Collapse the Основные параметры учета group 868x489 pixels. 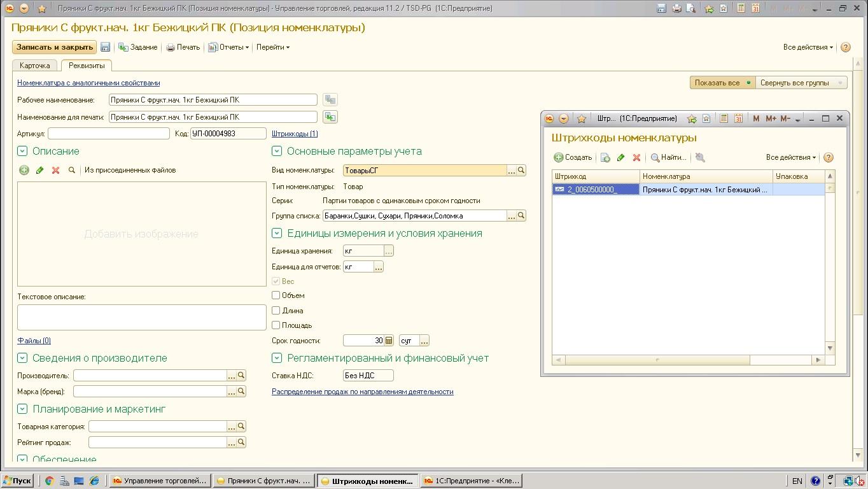(277, 151)
